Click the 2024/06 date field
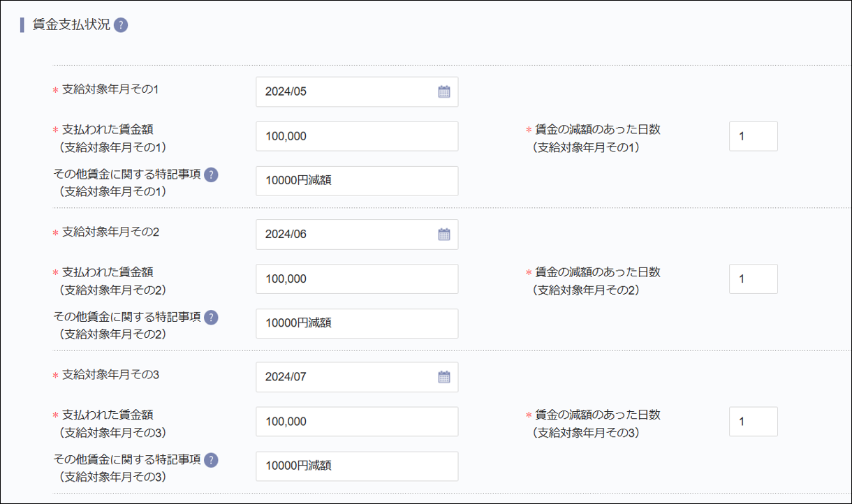This screenshot has width=852, height=504. point(346,234)
